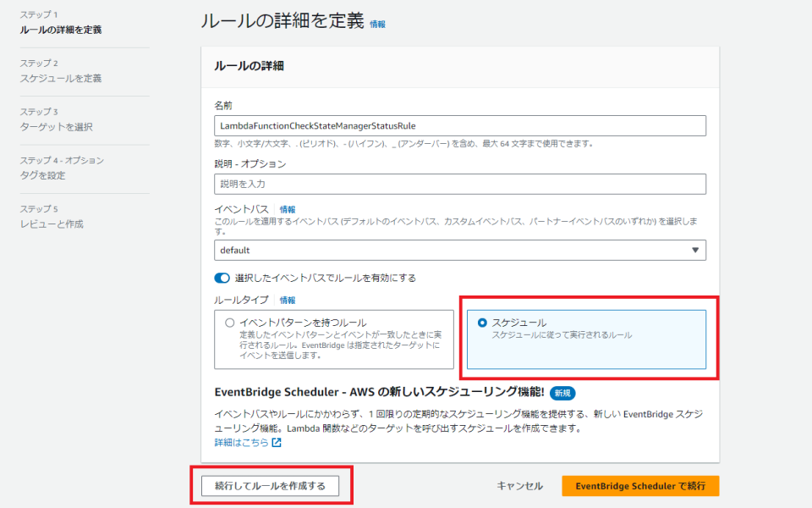Screen dimensions: 812x508
Task: Click the キャンセル button
Action: click(x=520, y=486)
